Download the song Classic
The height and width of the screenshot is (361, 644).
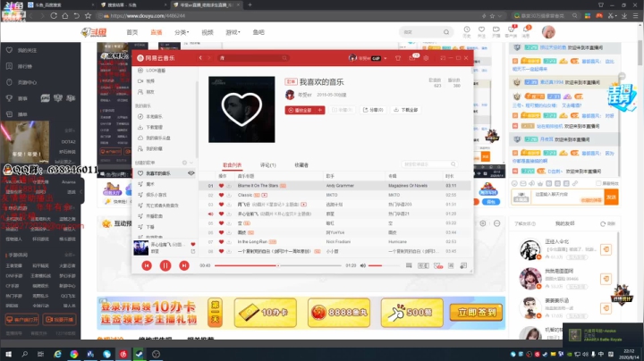coord(229,196)
